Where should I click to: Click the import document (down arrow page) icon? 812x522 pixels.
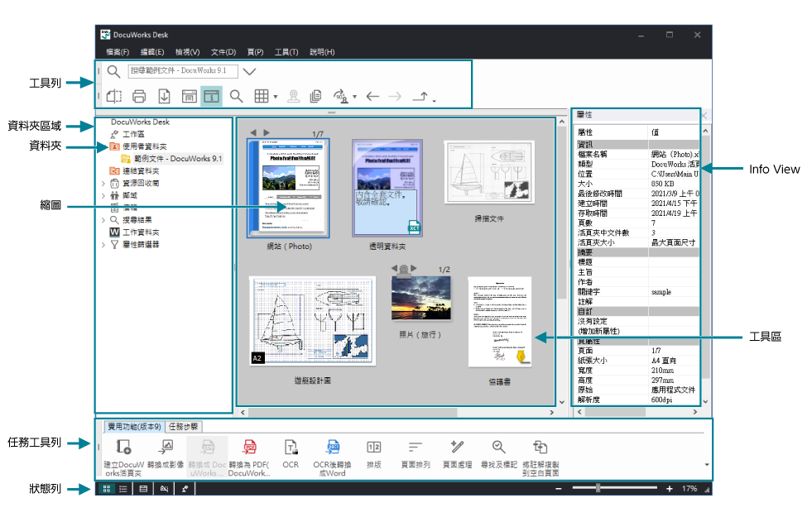pyautogui.click(x=164, y=96)
